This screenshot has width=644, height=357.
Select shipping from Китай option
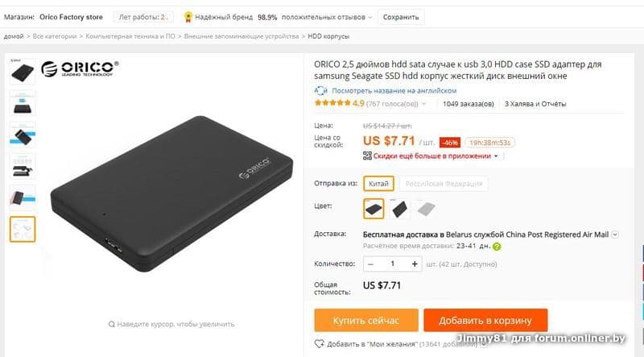click(x=378, y=184)
